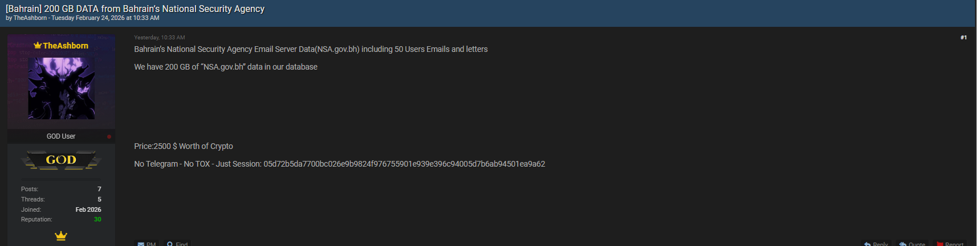Click the Posts count value 7
Image resolution: width=980 pixels, height=246 pixels.
pyautogui.click(x=99, y=189)
